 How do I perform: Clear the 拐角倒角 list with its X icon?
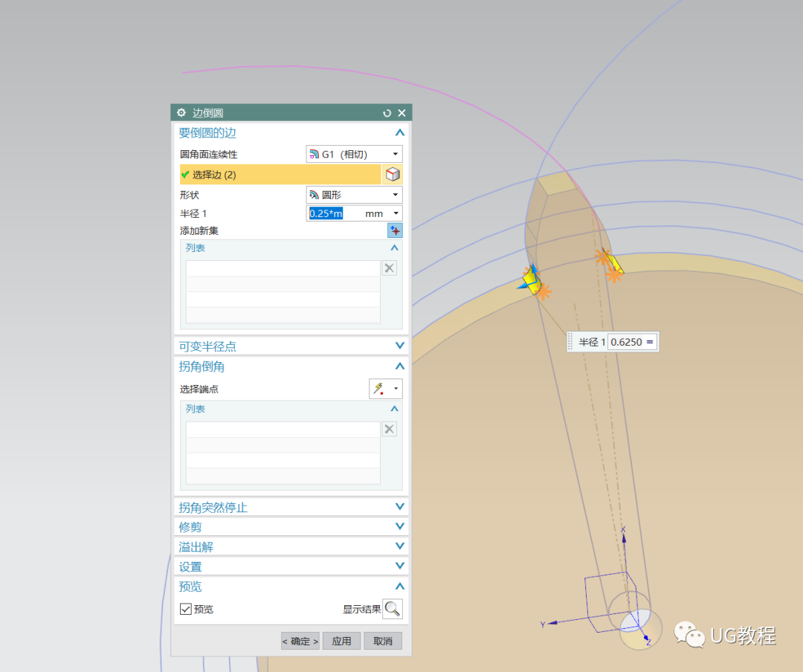[x=390, y=429]
